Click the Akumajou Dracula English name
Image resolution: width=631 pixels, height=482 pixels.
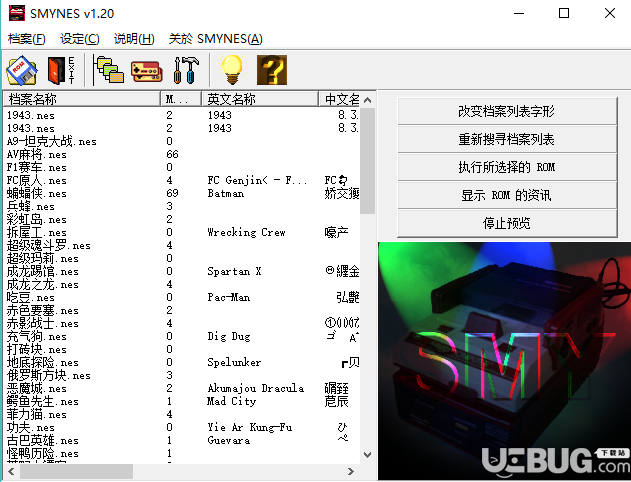(x=256, y=388)
